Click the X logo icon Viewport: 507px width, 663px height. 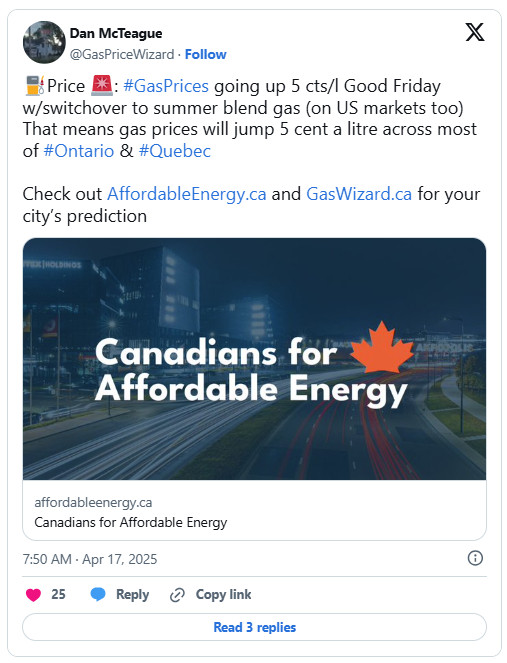pyautogui.click(x=475, y=32)
